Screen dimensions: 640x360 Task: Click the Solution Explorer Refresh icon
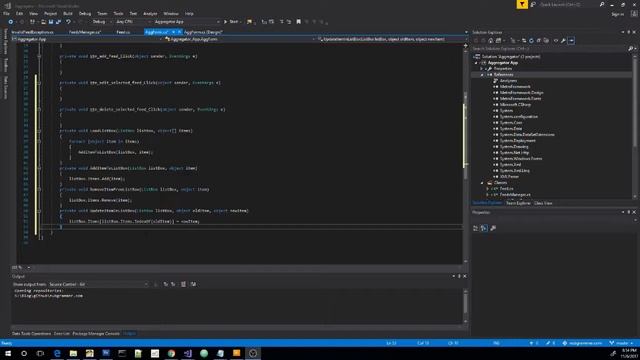point(531,40)
